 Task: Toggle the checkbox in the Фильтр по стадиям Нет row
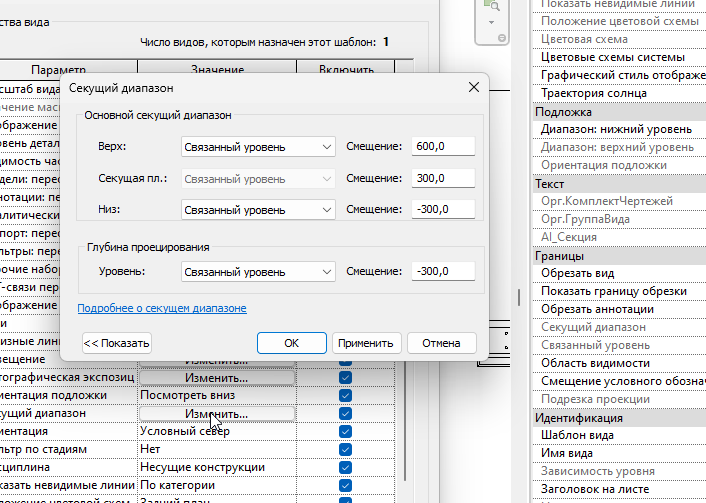coord(345,449)
